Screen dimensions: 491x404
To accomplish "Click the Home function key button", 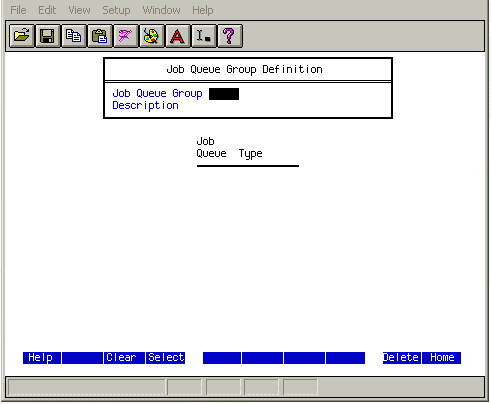I will click(x=442, y=358).
